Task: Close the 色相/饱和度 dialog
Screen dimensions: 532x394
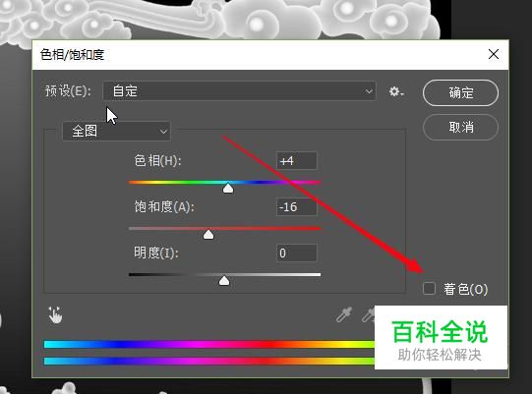Action: tap(494, 54)
